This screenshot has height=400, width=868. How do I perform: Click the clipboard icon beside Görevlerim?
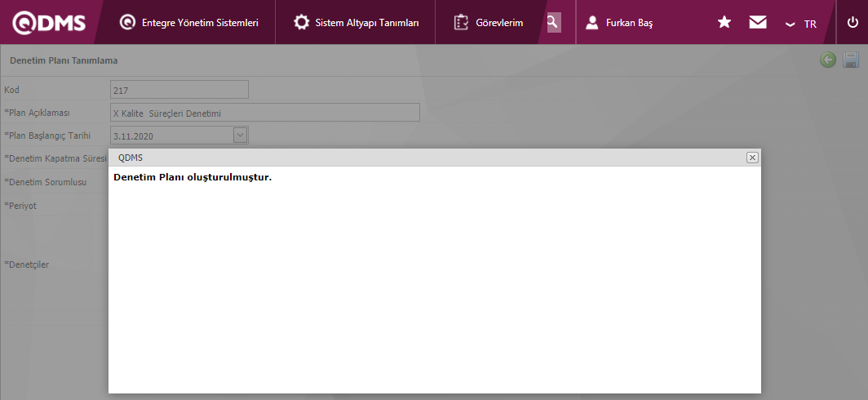(x=461, y=23)
